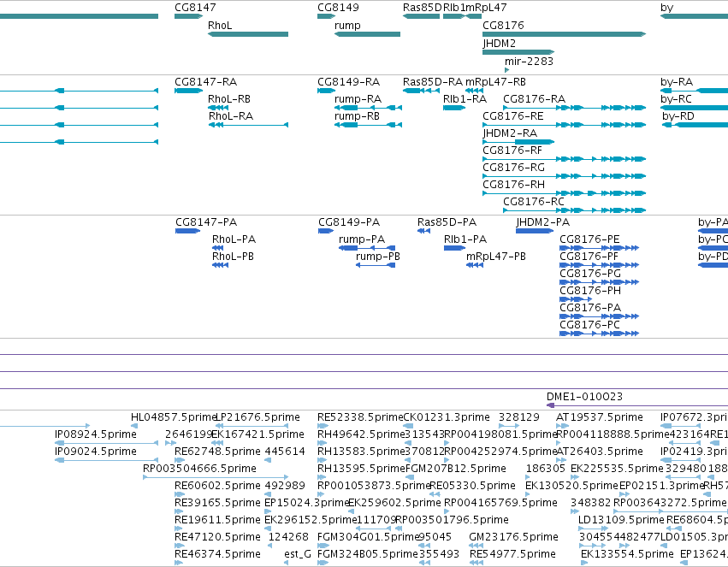Select protein CG8149-PA

click(x=326, y=231)
